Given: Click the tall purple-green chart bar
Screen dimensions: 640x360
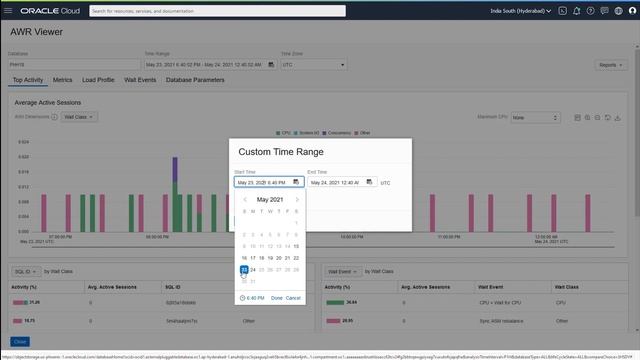Looking at the screenshot, I should (175, 195).
